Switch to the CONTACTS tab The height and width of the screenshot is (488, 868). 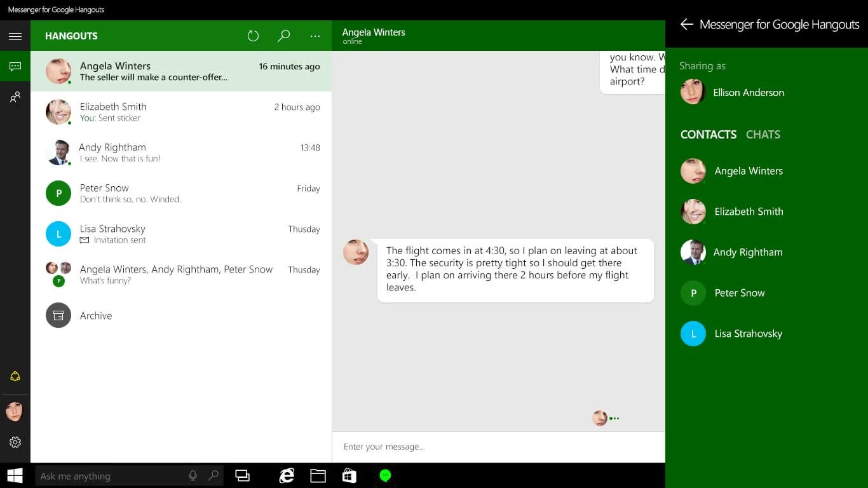pos(709,135)
